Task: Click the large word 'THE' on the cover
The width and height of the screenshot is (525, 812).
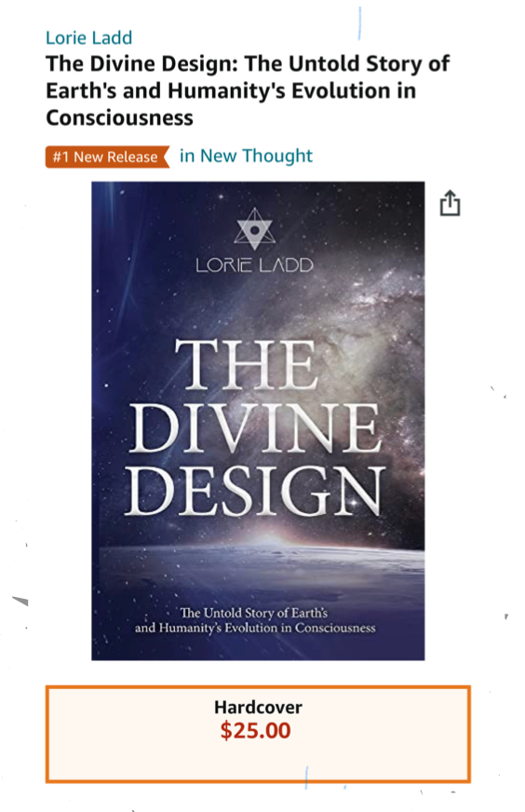Action: click(x=247, y=364)
